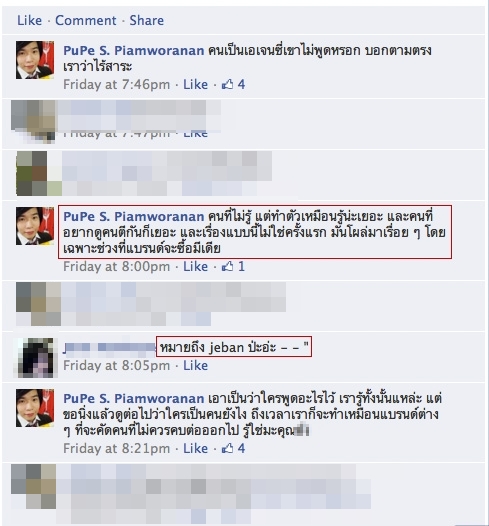
Task: Click the thumbs-up icon showing 4 likes at 8:21pm
Action: (228, 448)
